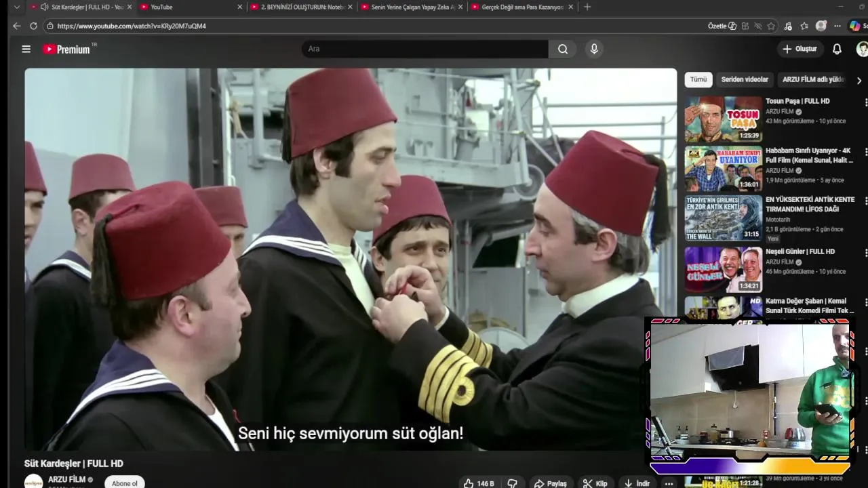Open a new browser tab with plus
Screen dimensions: 868x488
coord(587,7)
